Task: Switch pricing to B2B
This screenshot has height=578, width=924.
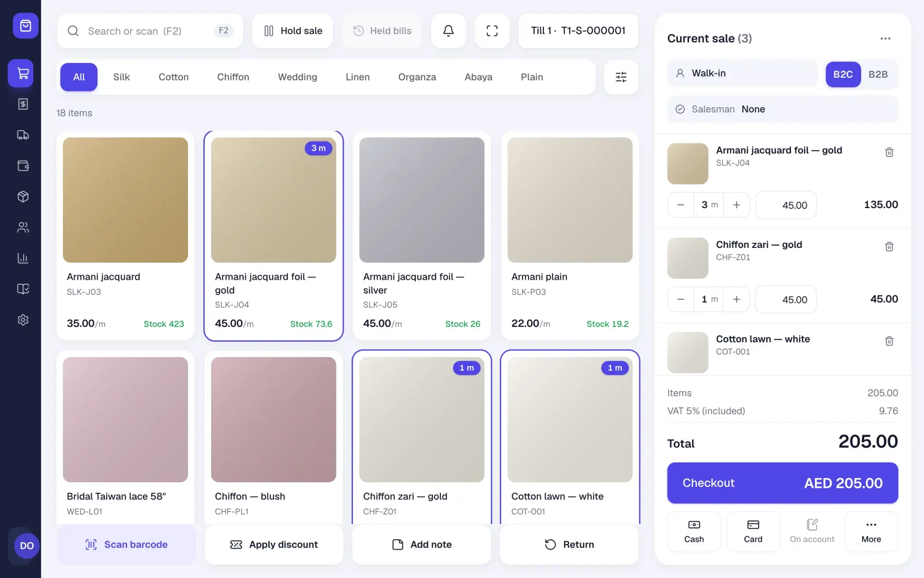Action: [878, 74]
